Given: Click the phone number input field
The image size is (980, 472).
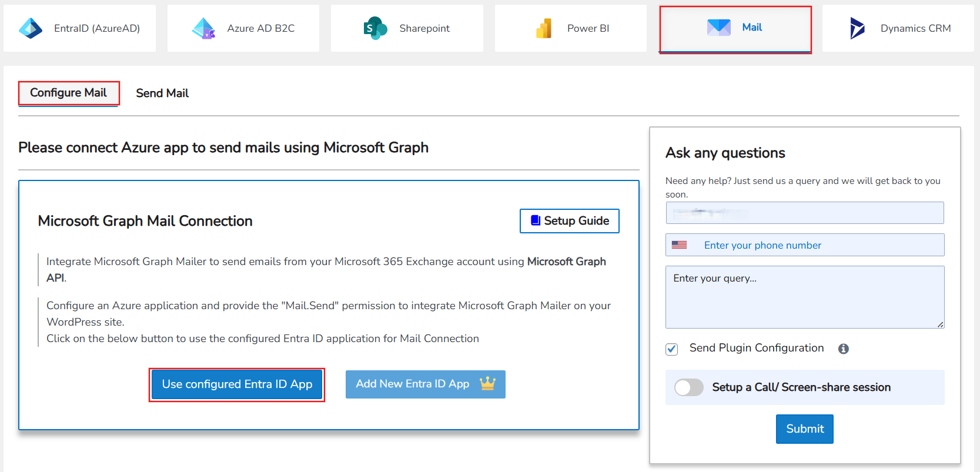Looking at the screenshot, I should point(805,245).
